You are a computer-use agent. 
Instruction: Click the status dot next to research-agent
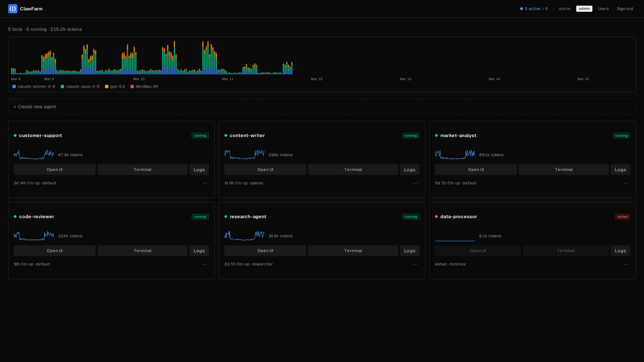pos(226,217)
